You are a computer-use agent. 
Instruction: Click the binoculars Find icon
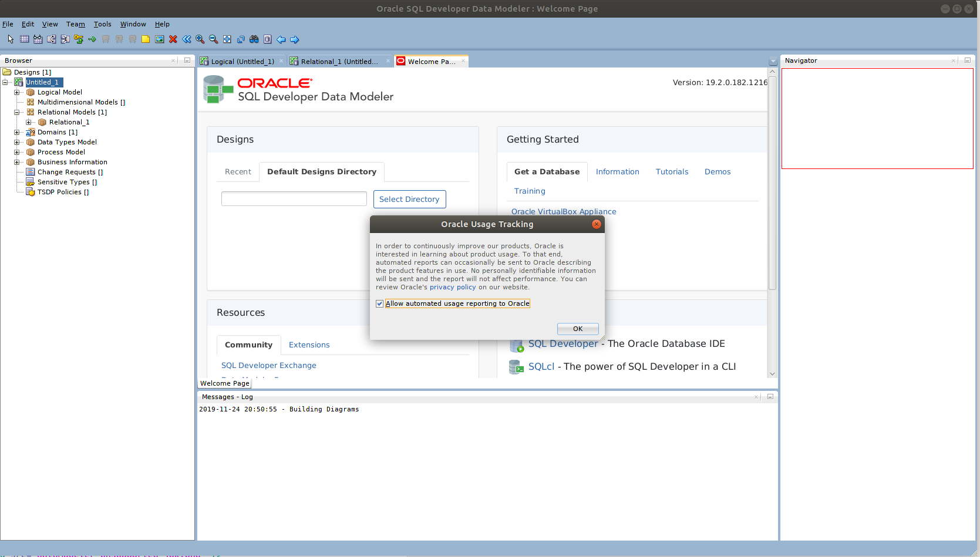click(x=254, y=39)
